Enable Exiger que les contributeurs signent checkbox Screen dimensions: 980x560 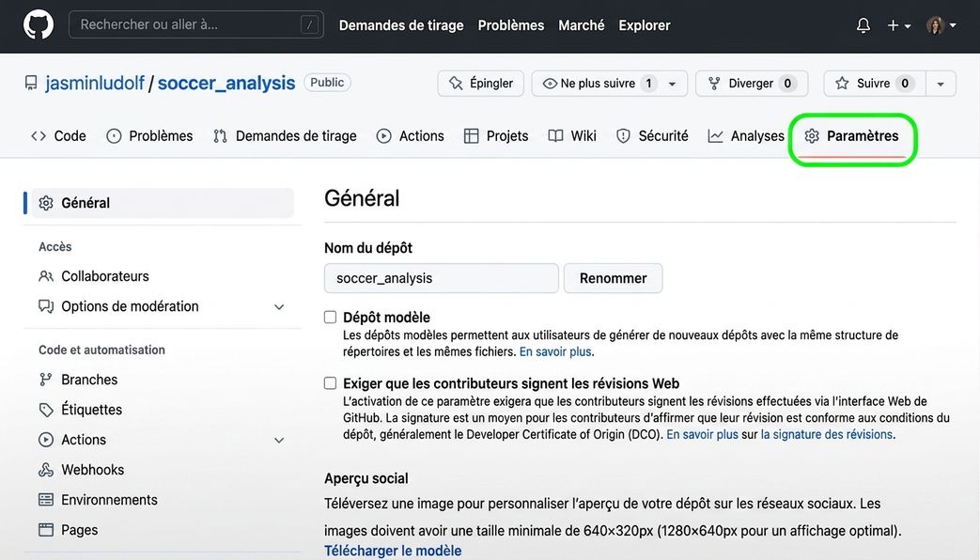tap(330, 383)
